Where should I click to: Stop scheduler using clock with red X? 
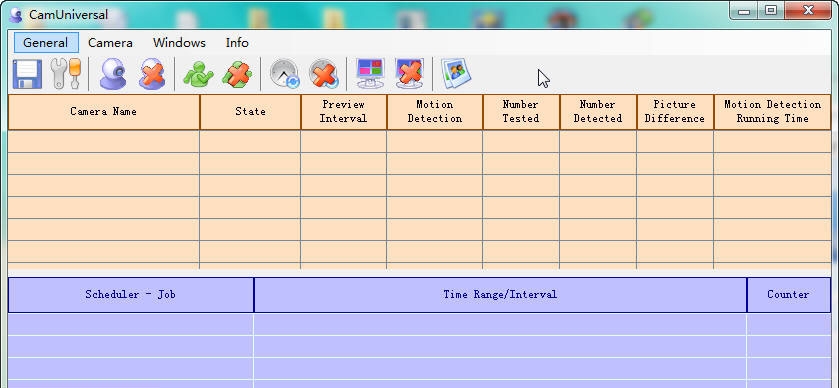click(324, 74)
